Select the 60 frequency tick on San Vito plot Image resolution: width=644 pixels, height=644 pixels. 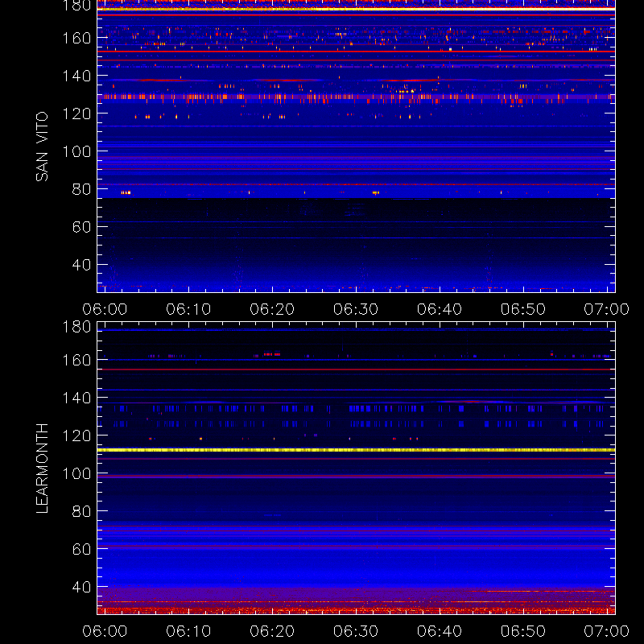81,227
